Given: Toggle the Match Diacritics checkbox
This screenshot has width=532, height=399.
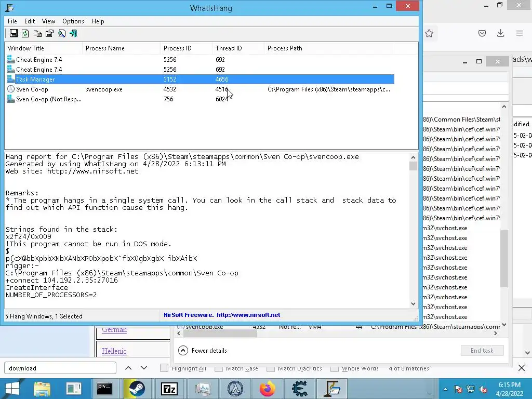Looking at the screenshot, I should point(270,368).
